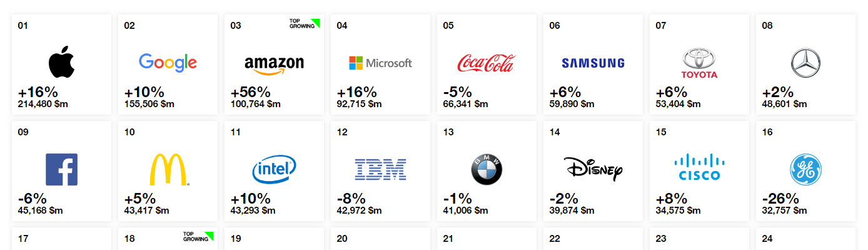868x250 pixels.
Task: Select the Samsung logo
Action: [593, 63]
